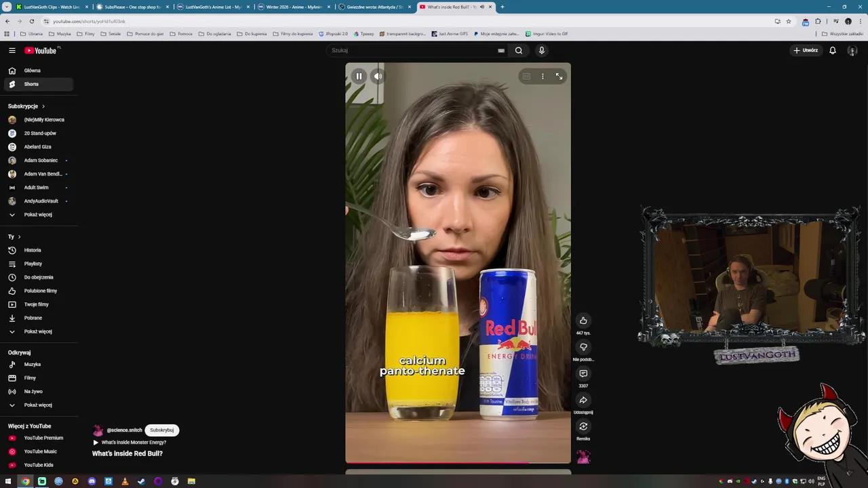868x488 pixels.
Task: Open the YouTube hamburger guide menu
Action: (x=12, y=50)
